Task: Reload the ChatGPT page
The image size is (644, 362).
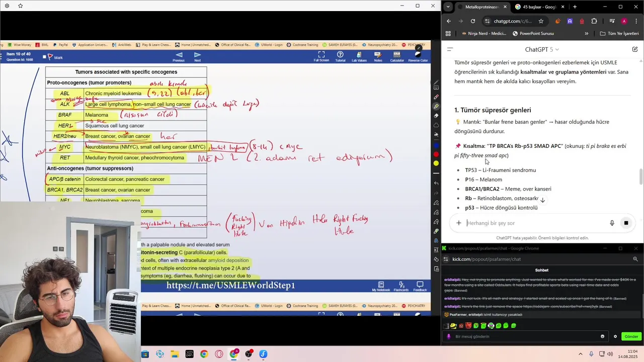Action: click(473, 21)
